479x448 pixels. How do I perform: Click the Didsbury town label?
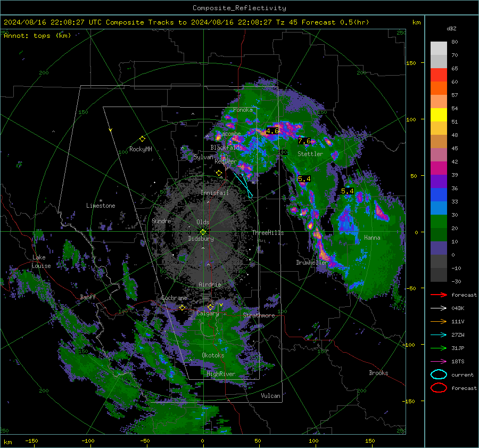click(x=201, y=239)
